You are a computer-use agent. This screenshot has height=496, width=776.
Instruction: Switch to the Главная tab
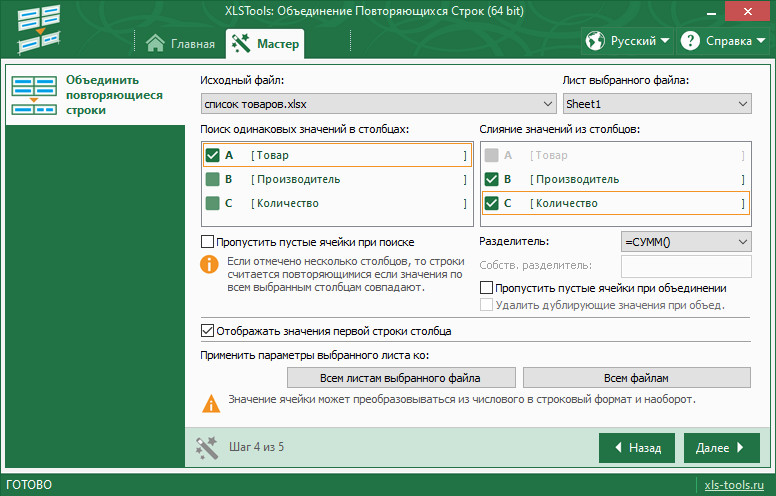click(x=179, y=43)
